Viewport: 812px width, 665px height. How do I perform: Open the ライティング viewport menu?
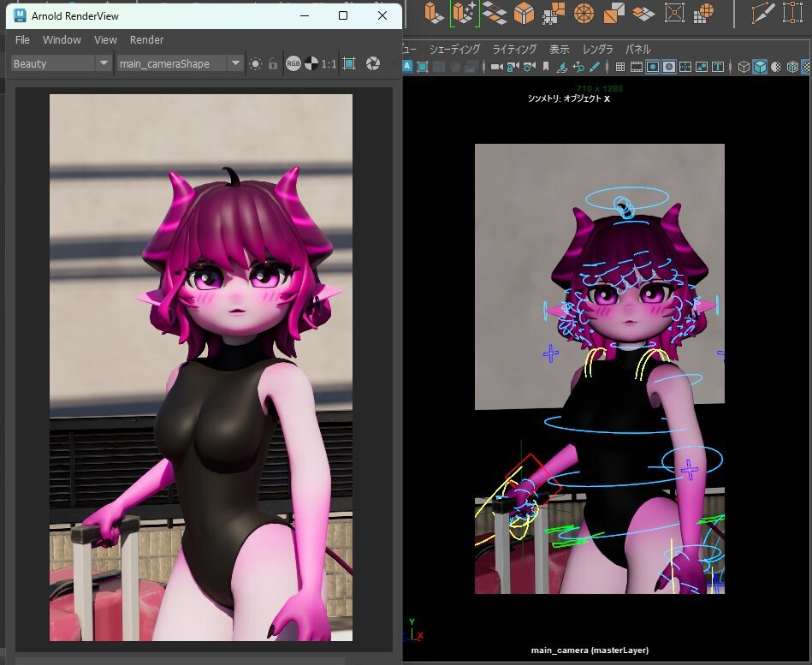[514, 49]
